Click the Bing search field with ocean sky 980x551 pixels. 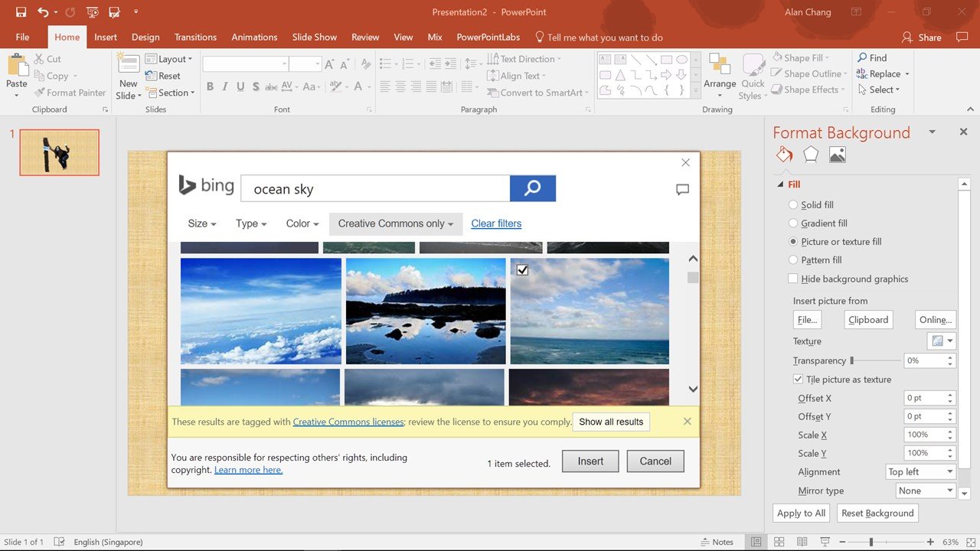tap(375, 188)
